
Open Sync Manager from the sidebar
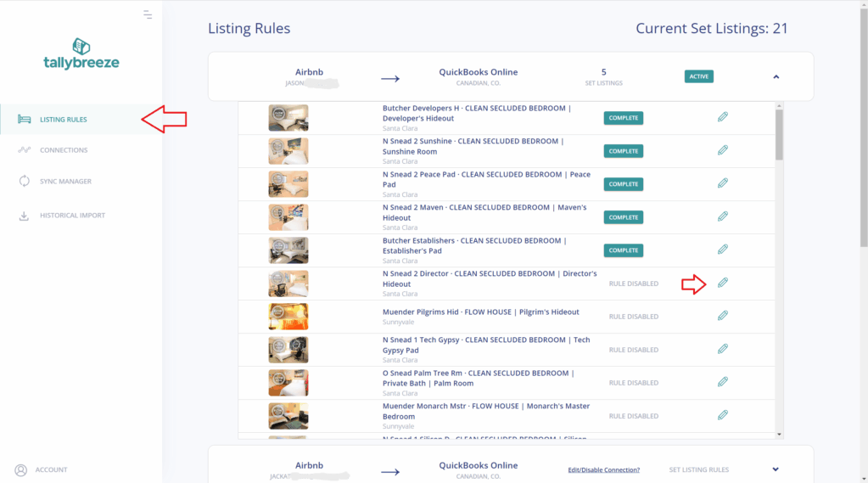pyautogui.click(x=65, y=182)
